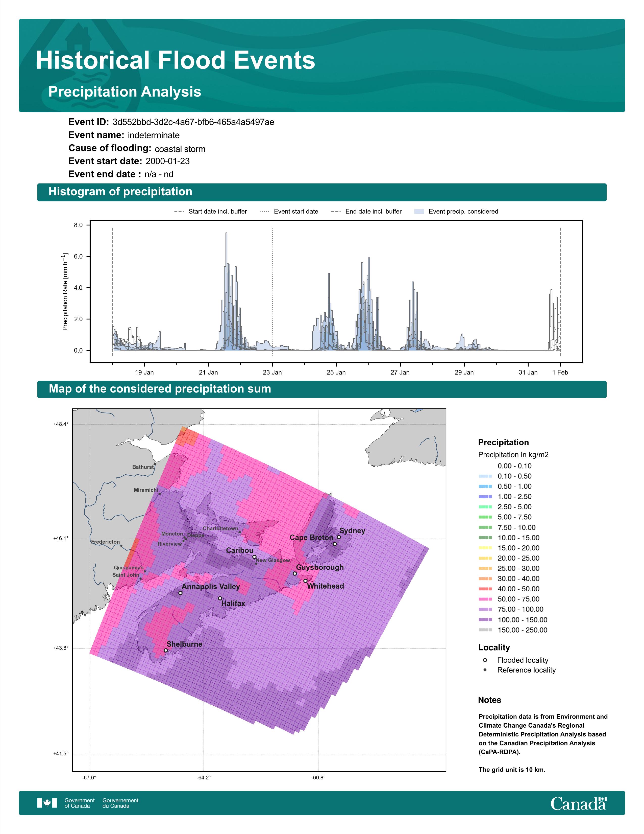Click the 'n/a - nd' event end date value
This screenshot has height=834, width=644.
tap(159, 174)
